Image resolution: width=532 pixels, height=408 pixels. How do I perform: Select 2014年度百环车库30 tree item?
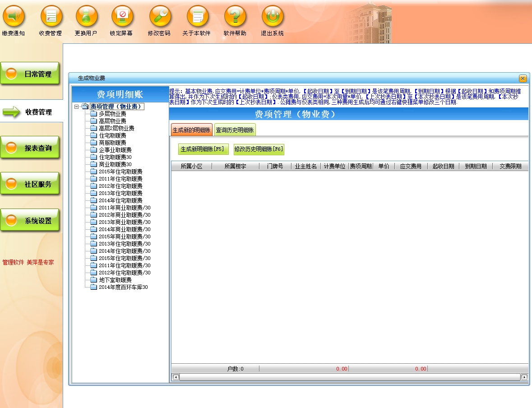tap(123, 287)
